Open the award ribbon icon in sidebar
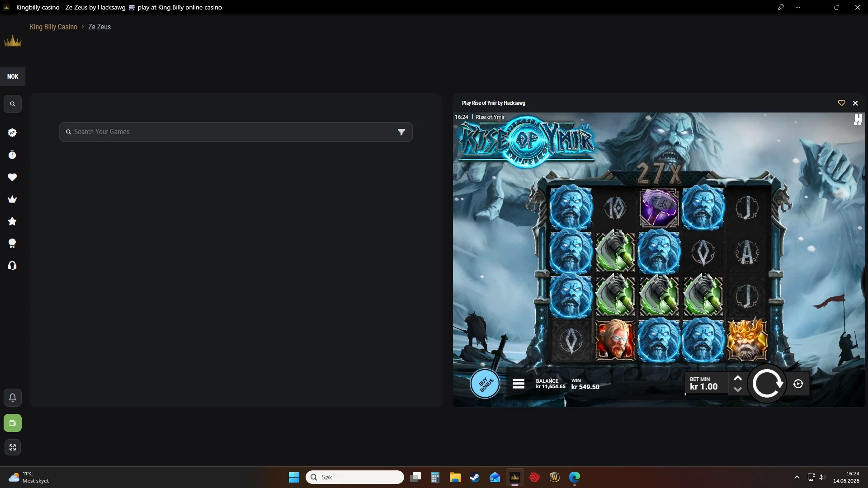 pyautogui.click(x=12, y=244)
